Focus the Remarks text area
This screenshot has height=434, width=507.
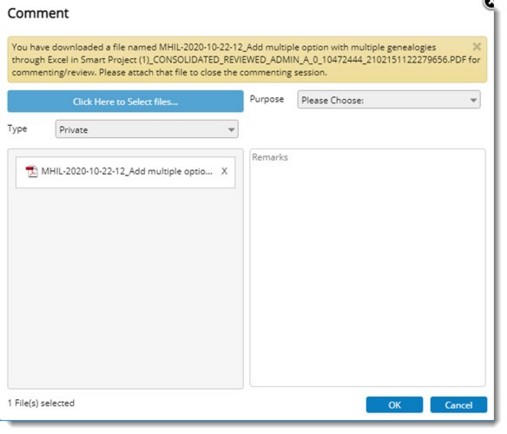pos(367,268)
